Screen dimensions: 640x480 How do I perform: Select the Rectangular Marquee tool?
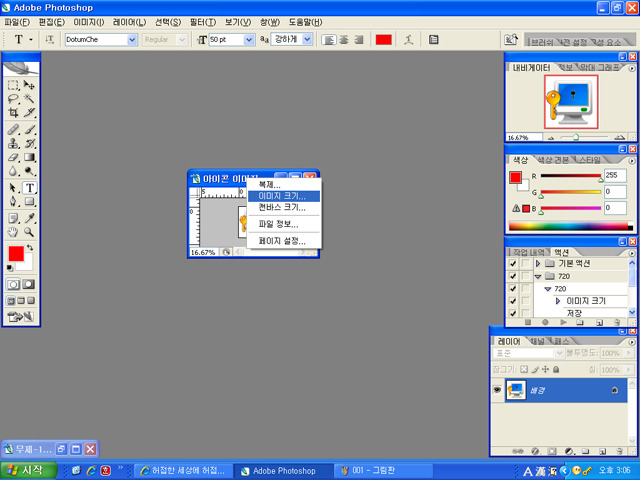pos(13,85)
